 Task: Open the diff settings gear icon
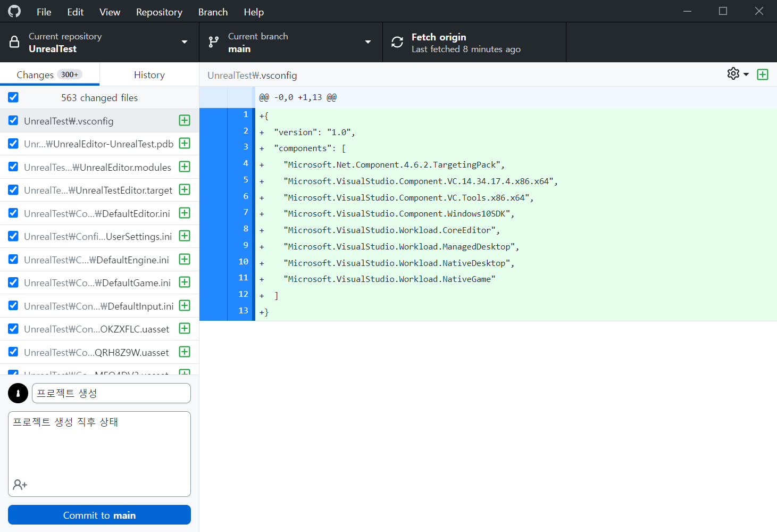pyautogui.click(x=733, y=73)
